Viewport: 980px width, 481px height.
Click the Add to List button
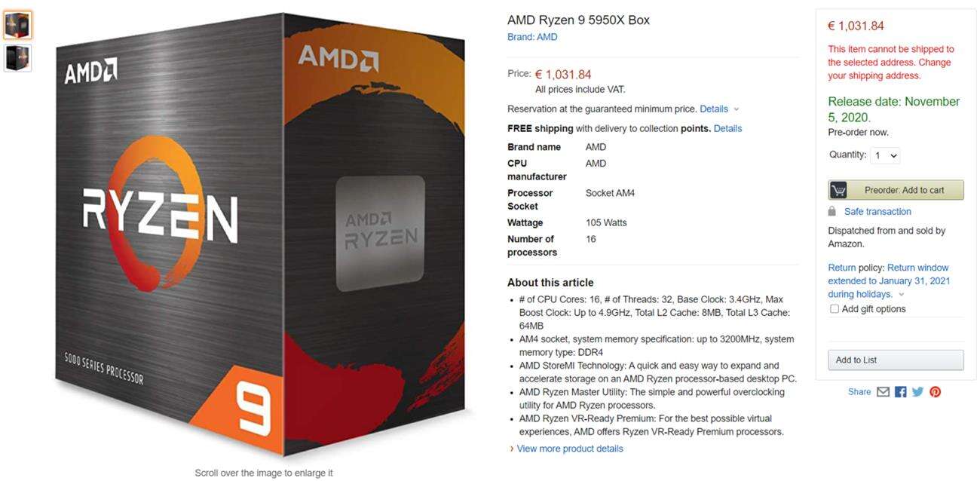(x=896, y=360)
